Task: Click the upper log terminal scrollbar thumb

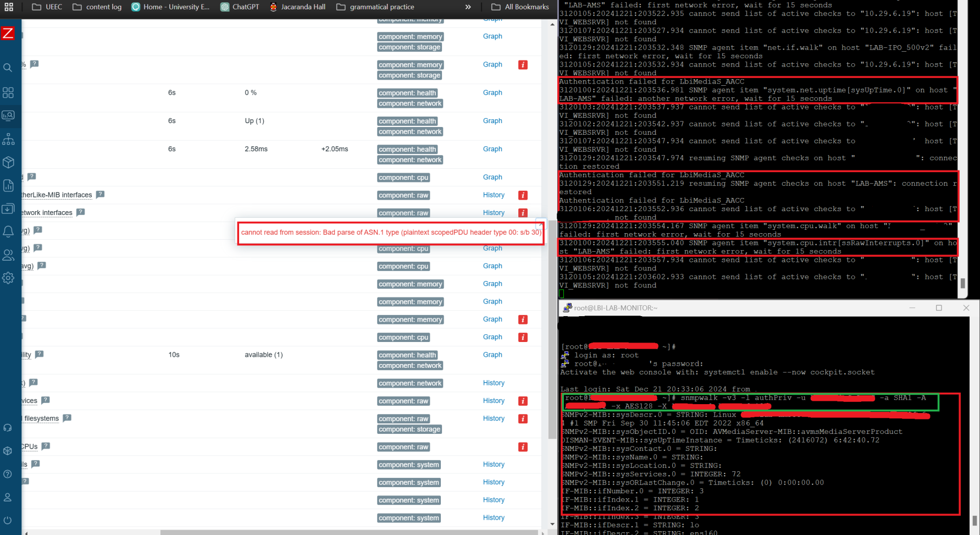Action: pyautogui.click(x=962, y=284)
